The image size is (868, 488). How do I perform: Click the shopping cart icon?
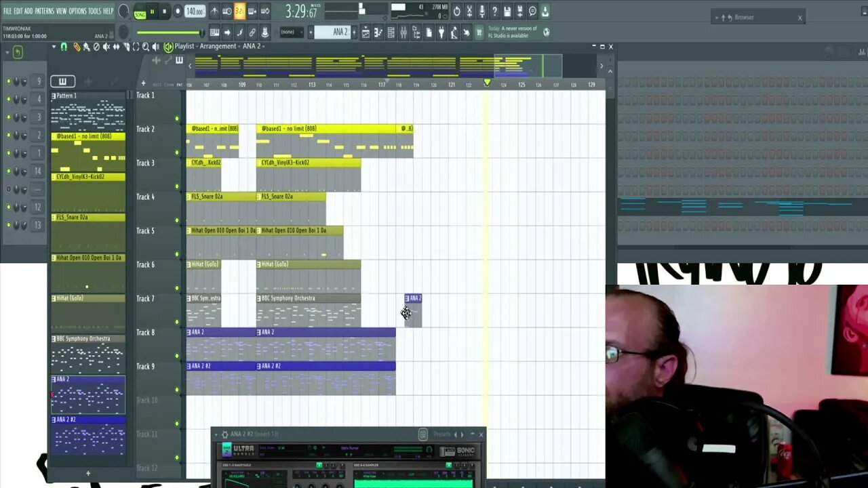(479, 32)
